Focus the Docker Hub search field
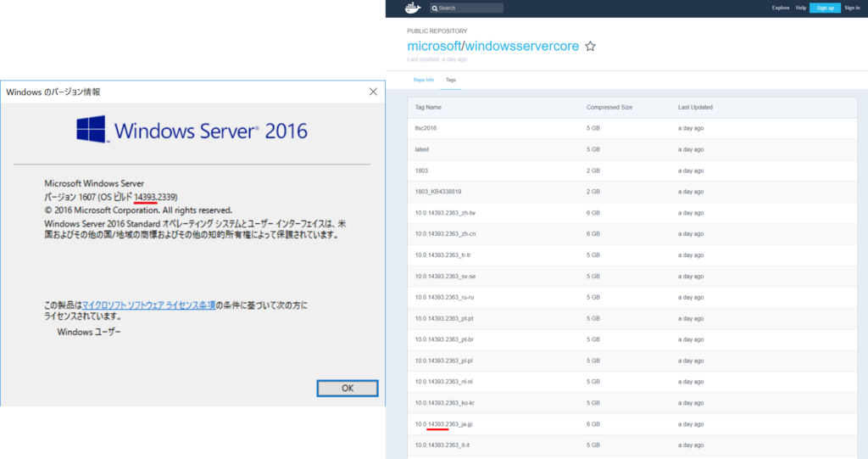The width and height of the screenshot is (868, 459). pos(467,8)
